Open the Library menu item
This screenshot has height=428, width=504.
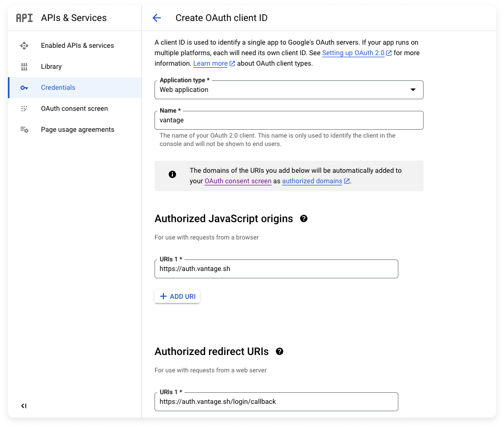coord(75,67)
